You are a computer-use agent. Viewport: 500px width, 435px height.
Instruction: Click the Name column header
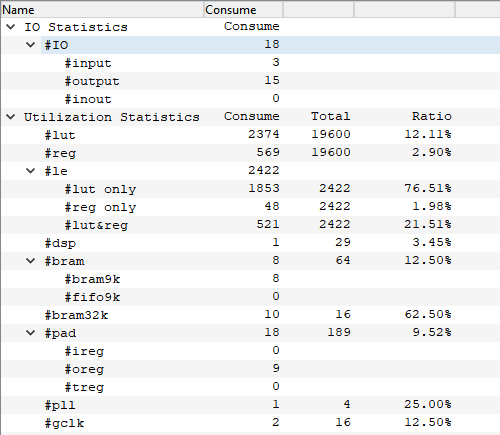tap(102, 10)
